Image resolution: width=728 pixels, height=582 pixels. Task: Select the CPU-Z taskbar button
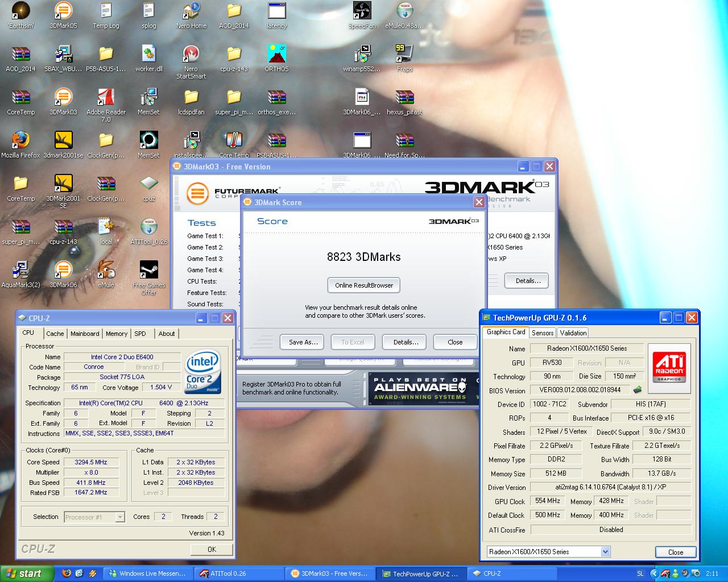click(512, 573)
